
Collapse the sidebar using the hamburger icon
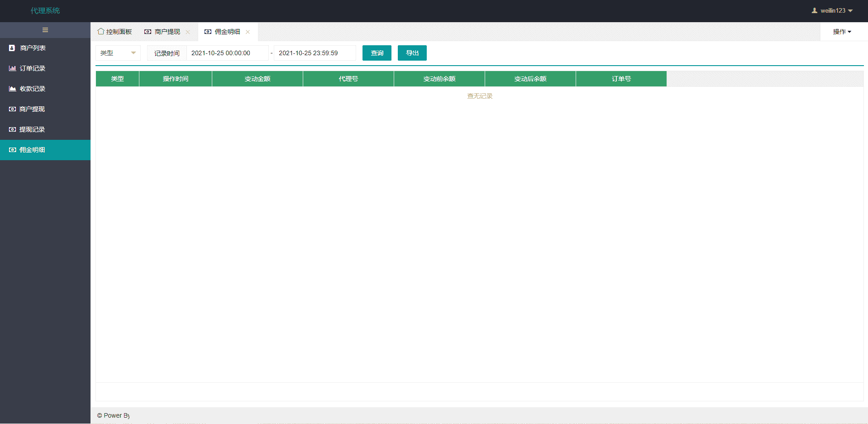point(45,30)
